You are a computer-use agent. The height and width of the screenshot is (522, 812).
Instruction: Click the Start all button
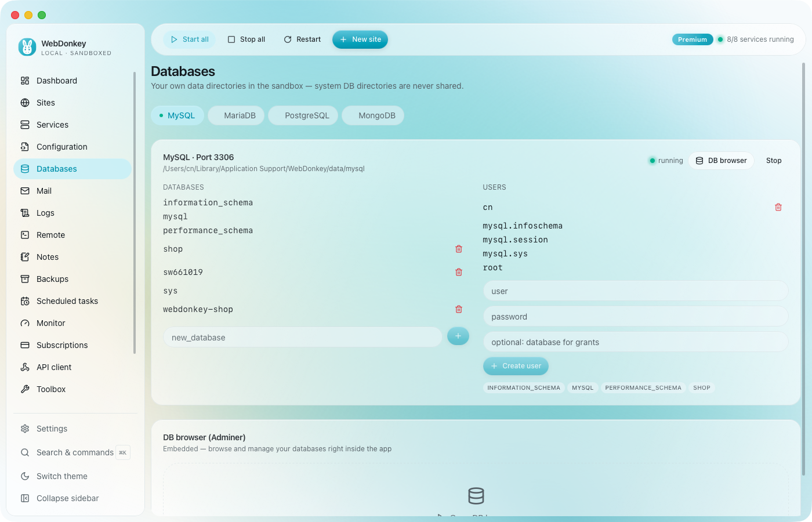click(190, 39)
